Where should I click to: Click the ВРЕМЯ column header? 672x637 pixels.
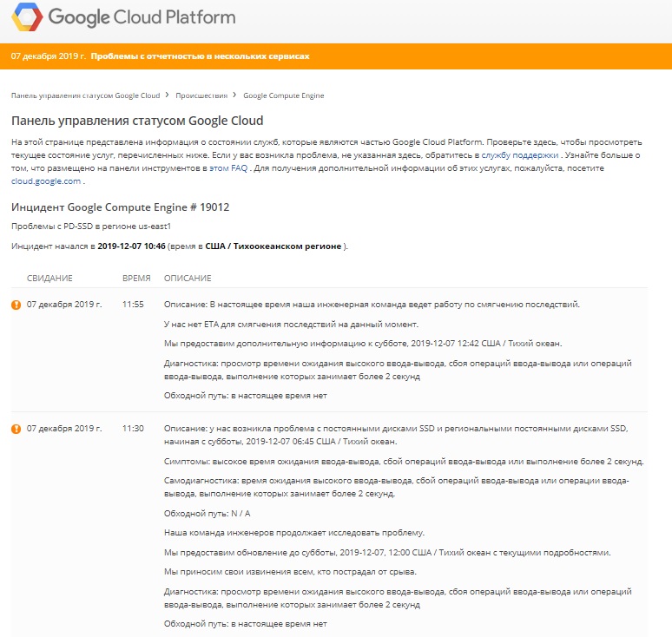(x=136, y=278)
